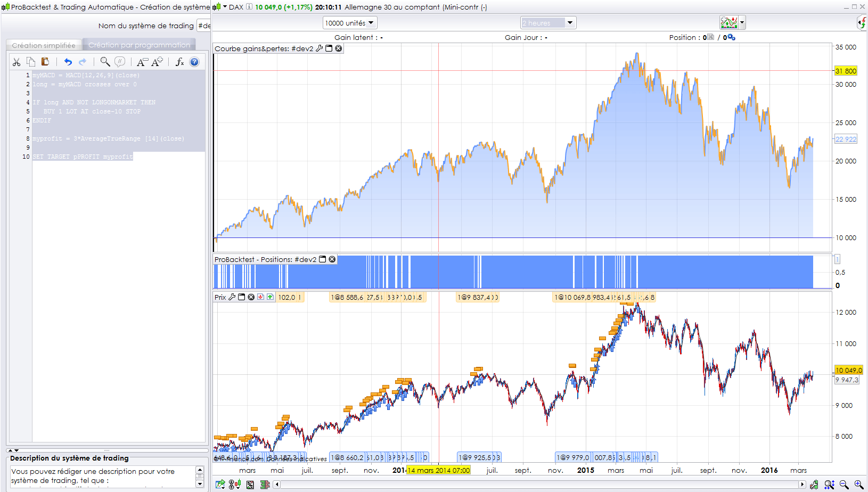This screenshot has height=492, width=868.
Task: Expand the arrow beside the chart indicators icon
Action: 742,22
